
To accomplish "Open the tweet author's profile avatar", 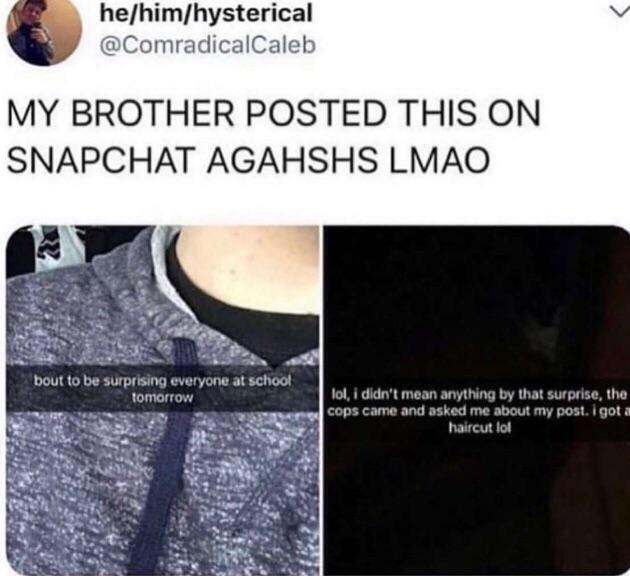I will pos(44,31).
